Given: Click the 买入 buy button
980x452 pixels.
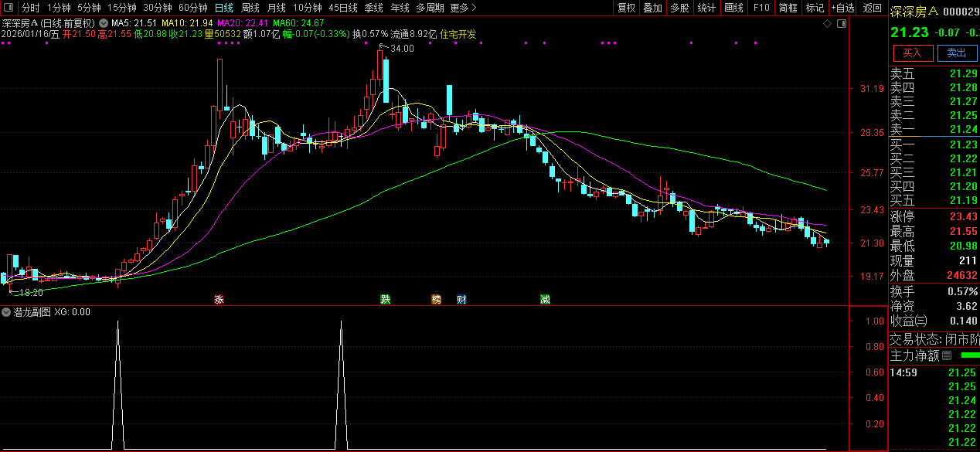Looking at the screenshot, I should pyautogui.click(x=912, y=53).
